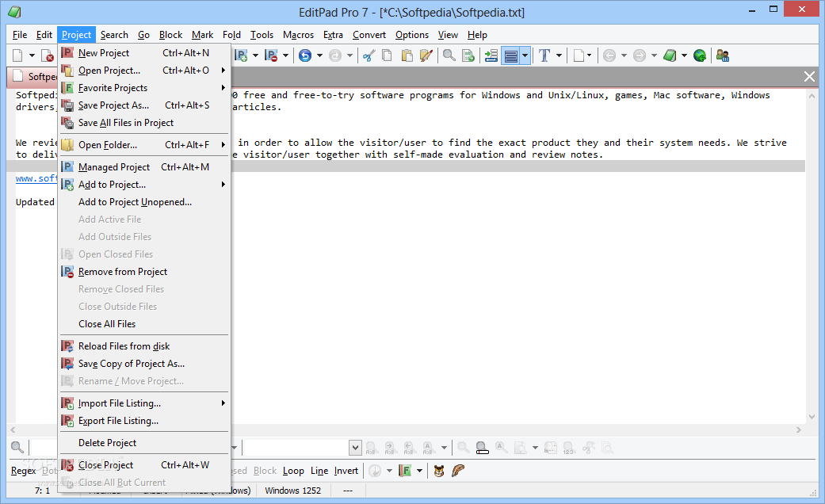Screen dimensions: 825x504
Task: Choose Save Copy of Project As
Action: (143, 364)
